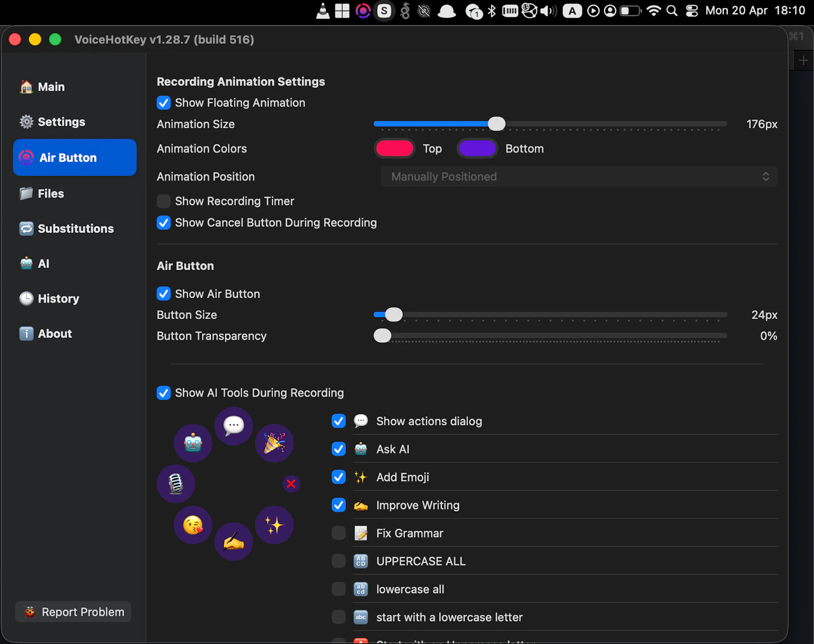Click the microphone icon in radial preview
This screenshot has width=814, height=644.
coord(176,484)
